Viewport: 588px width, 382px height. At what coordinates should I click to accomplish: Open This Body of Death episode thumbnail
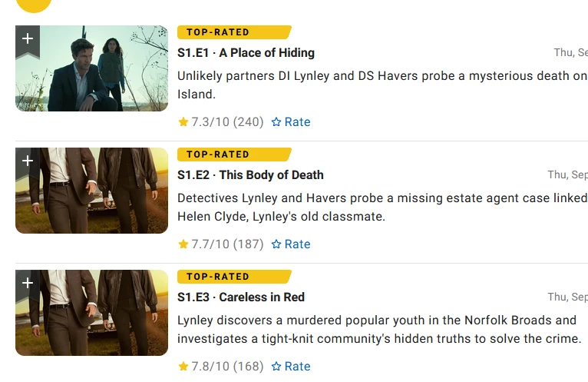pyautogui.click(x=91, y=191)
